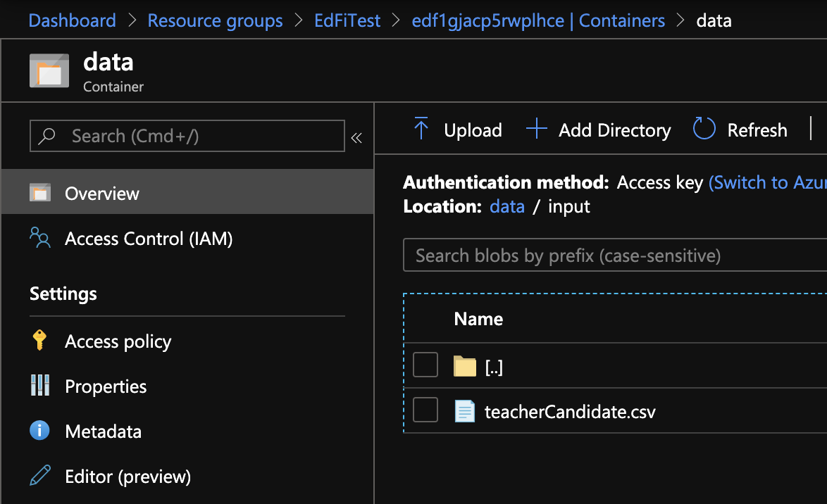Click the Access policy key icon

pyautogui.click(x=39, y=341)
